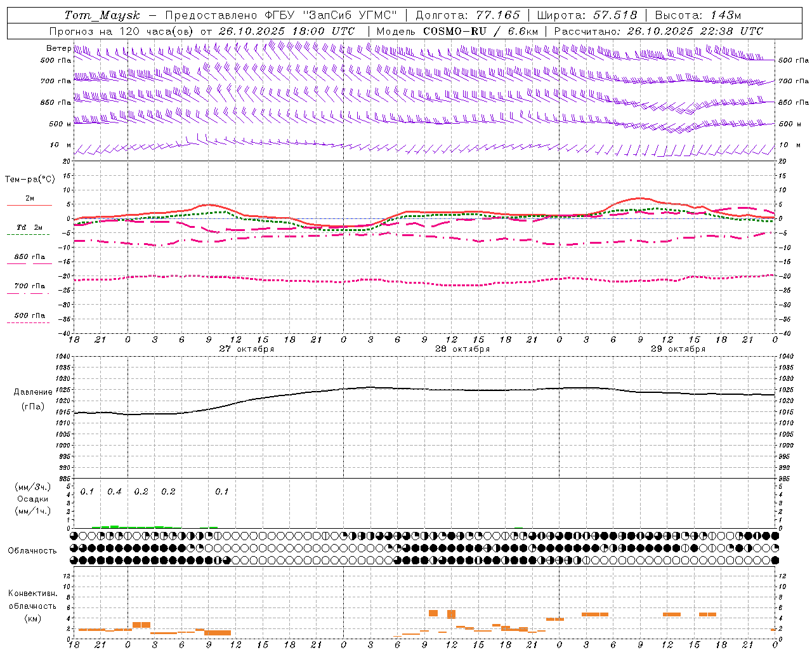Click "Прогноз на 120 часа(ов)" text
This screenshot has width=812, height=650.
[122, 31]
